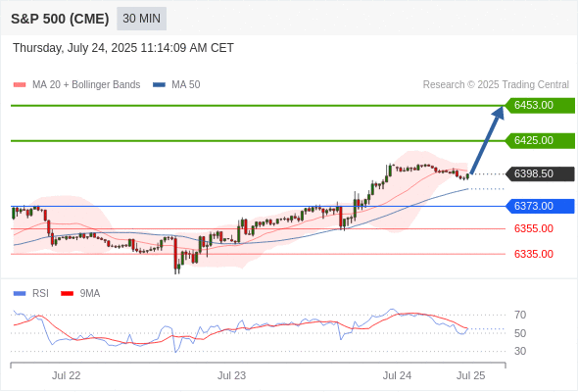Click the Research © 2025 Trading Central link
Screen dimensions: 578x392
496,85
